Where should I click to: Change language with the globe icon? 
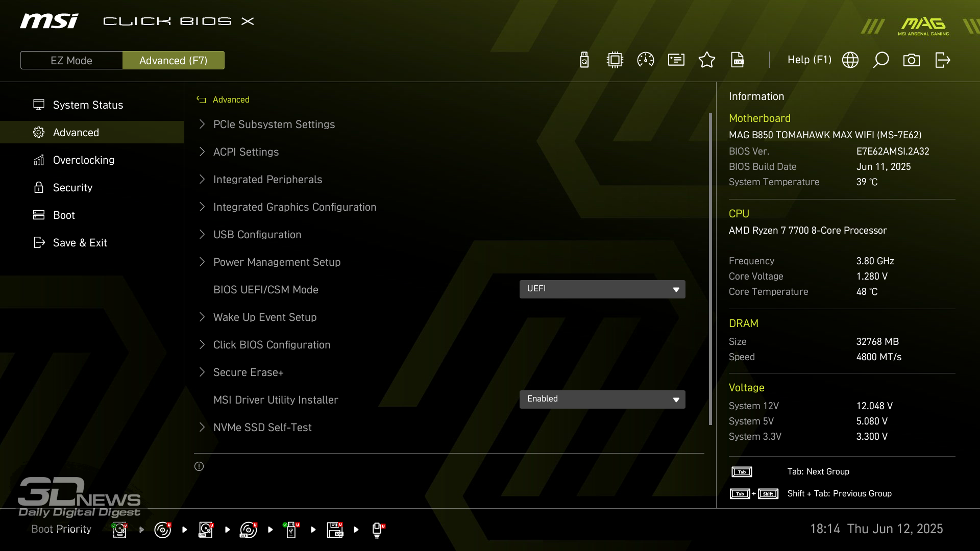pyautogui.click(x=850, y=60)
